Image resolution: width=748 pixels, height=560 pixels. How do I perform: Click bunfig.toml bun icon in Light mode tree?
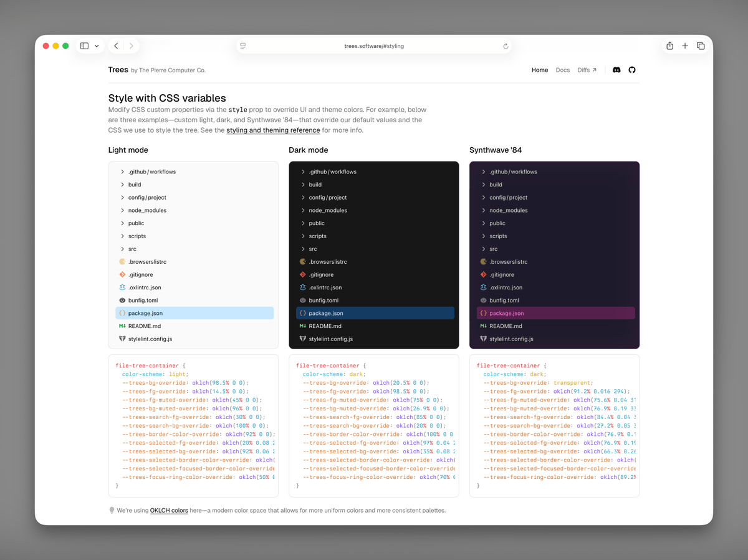coord(122,301)
